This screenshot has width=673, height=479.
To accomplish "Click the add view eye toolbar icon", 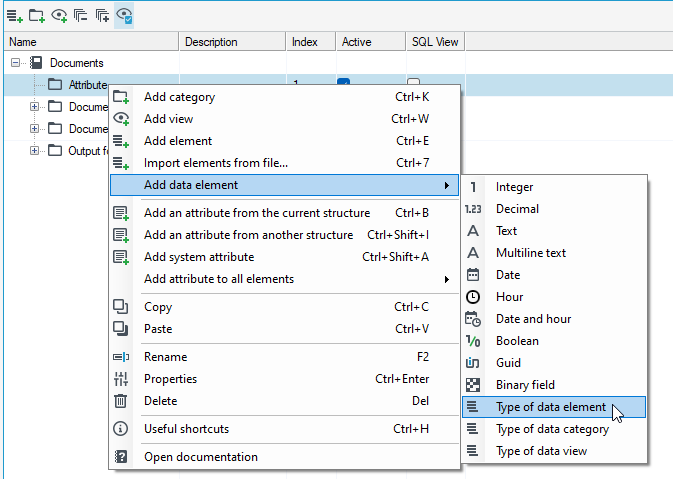I will (x=59, y=16).
